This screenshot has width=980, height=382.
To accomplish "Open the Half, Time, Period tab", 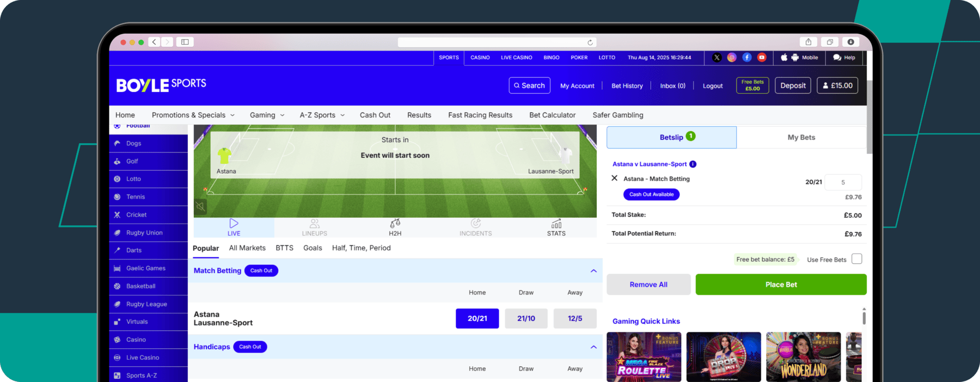I will pos(362,248).
